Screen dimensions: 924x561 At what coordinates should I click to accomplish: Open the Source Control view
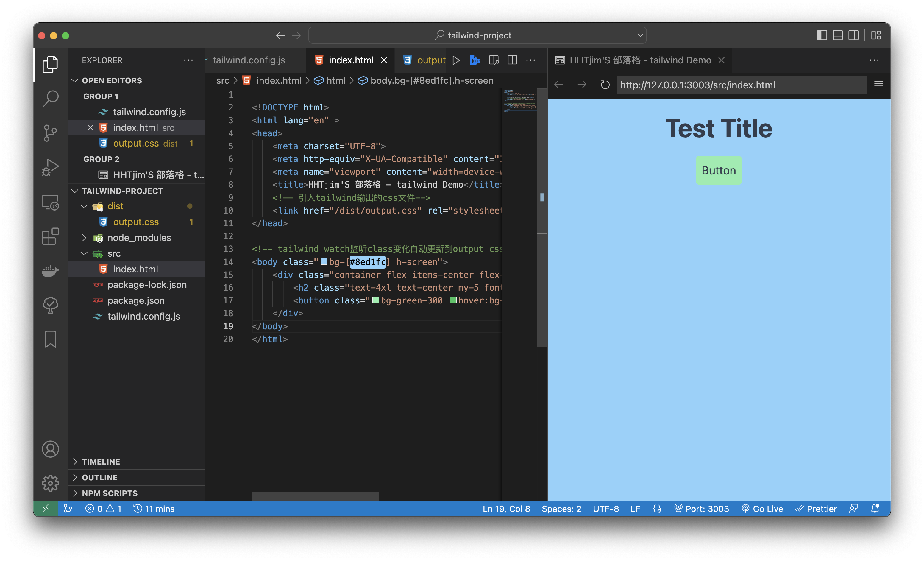tap(50, 133)
